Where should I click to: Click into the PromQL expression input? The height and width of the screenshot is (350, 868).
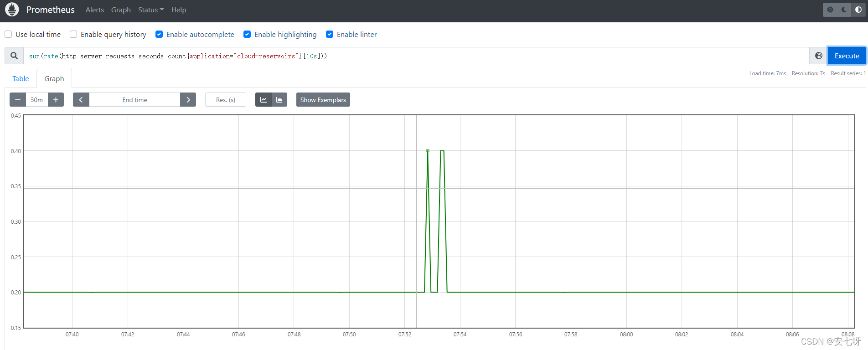point(416,56)
